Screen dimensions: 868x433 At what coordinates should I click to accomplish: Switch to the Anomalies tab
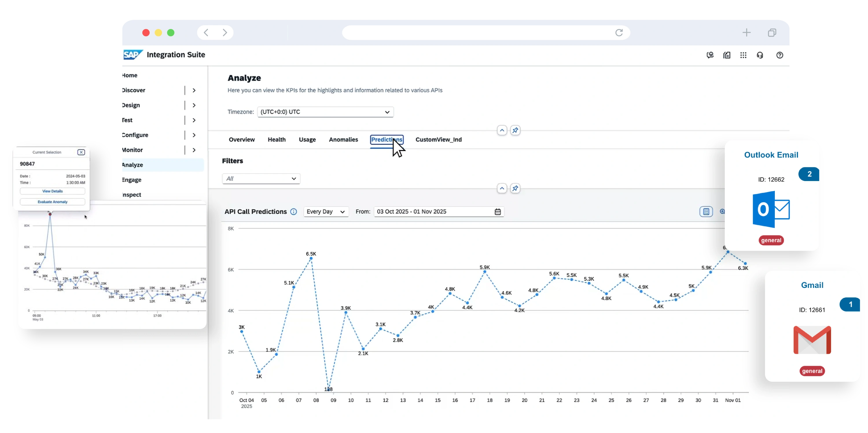[343, 139]
